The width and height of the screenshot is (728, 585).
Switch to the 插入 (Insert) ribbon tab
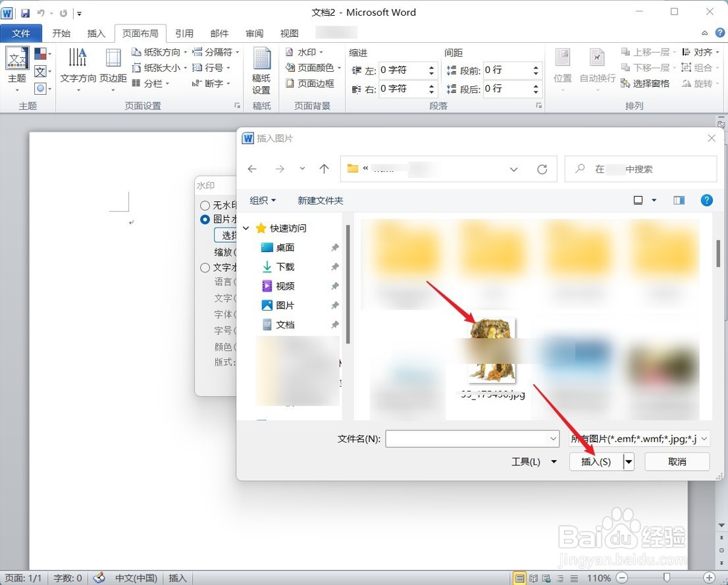[96, 33]
